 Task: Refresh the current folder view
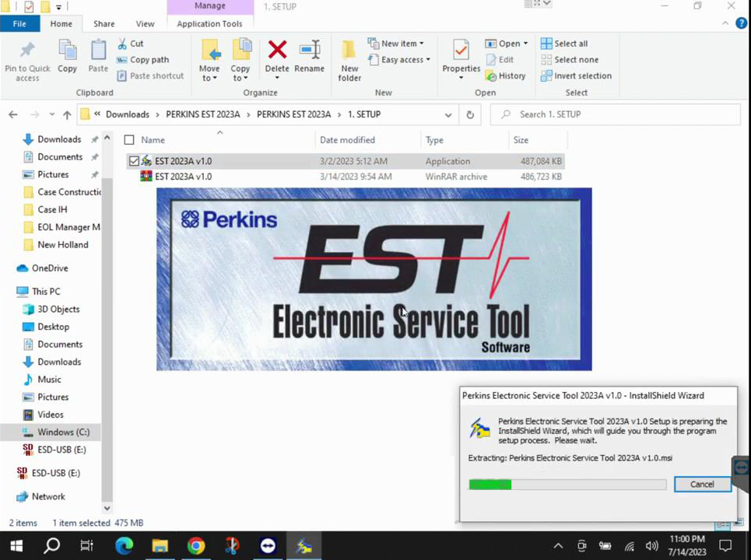pyautogui.click(x=470, y=114)
